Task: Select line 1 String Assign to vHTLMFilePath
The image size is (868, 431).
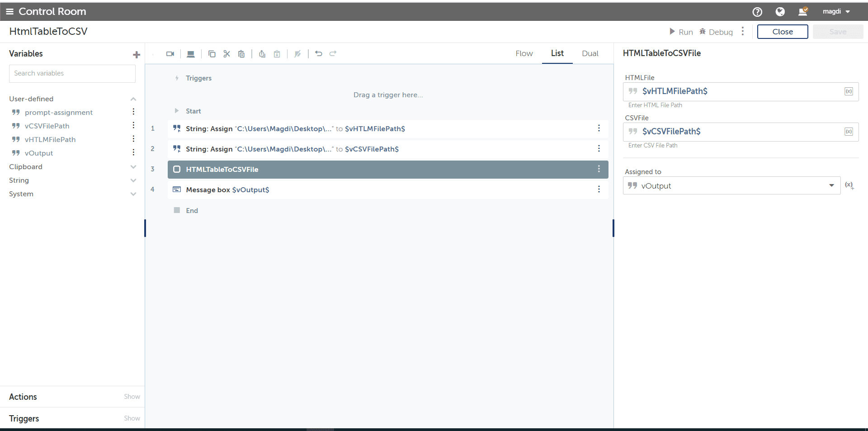Action: pos(388,129)
